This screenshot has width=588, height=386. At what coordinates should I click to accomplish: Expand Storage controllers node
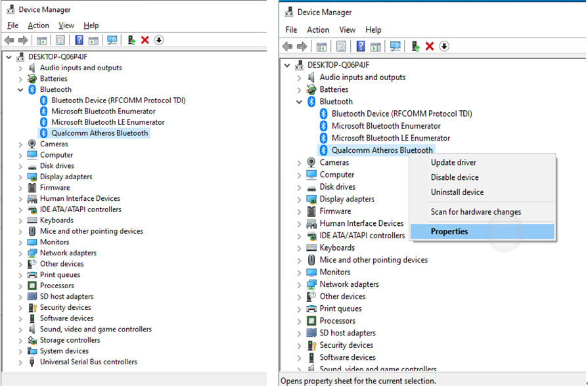20,340
